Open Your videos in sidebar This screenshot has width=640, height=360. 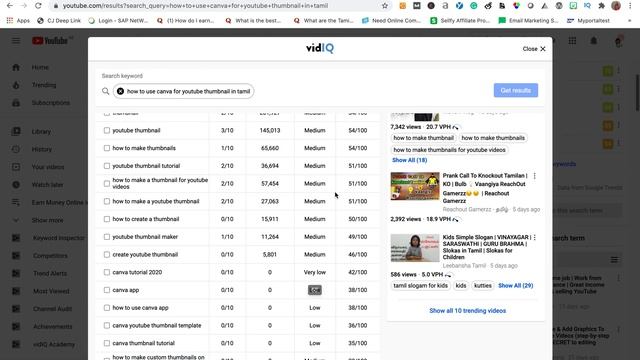pyautogui.click(x=48, y=167)
